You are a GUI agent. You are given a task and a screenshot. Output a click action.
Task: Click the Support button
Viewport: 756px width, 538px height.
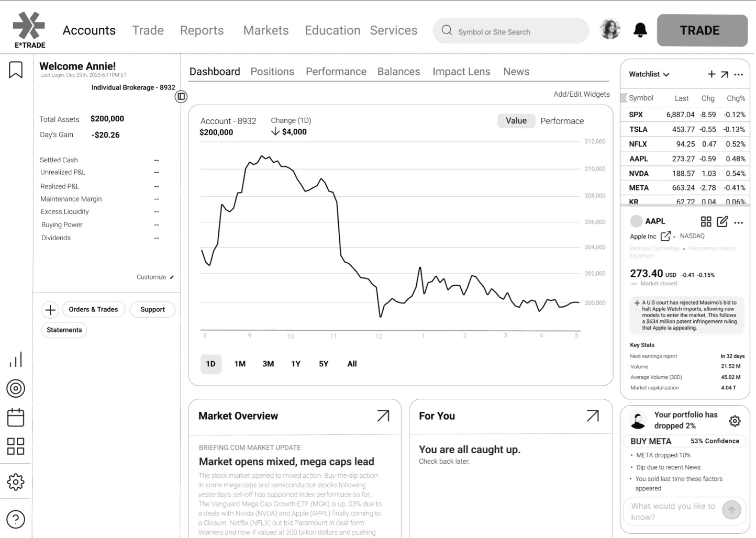coord(152,310)
